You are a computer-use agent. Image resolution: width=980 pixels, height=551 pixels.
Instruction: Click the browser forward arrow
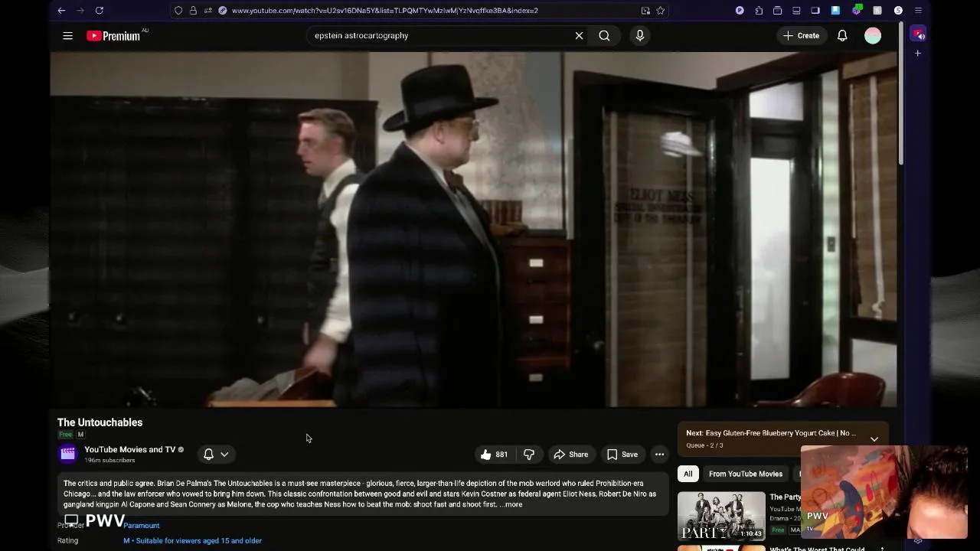(x=80, y=10)
